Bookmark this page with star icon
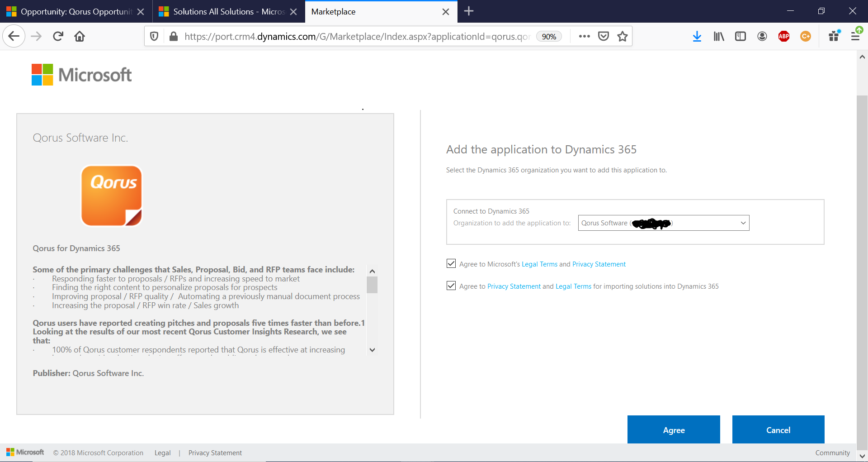Image resolution: width=868 pixels, height=462 pixels. (x=623, y=36)
